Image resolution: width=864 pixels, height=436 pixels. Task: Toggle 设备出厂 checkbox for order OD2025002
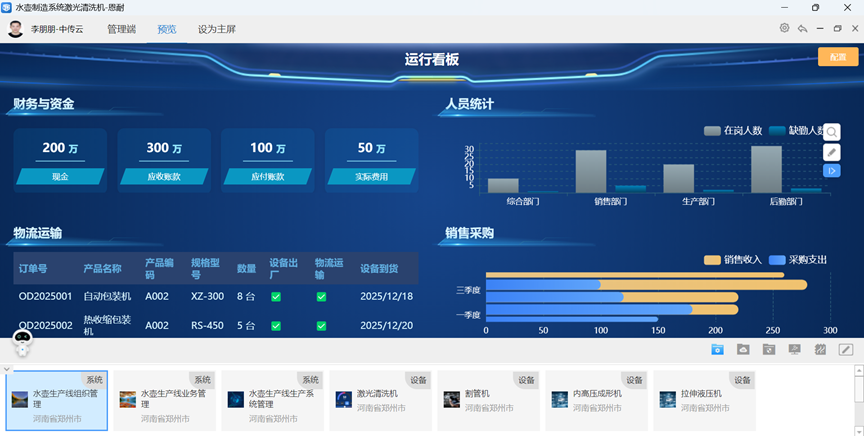[276, 326]
